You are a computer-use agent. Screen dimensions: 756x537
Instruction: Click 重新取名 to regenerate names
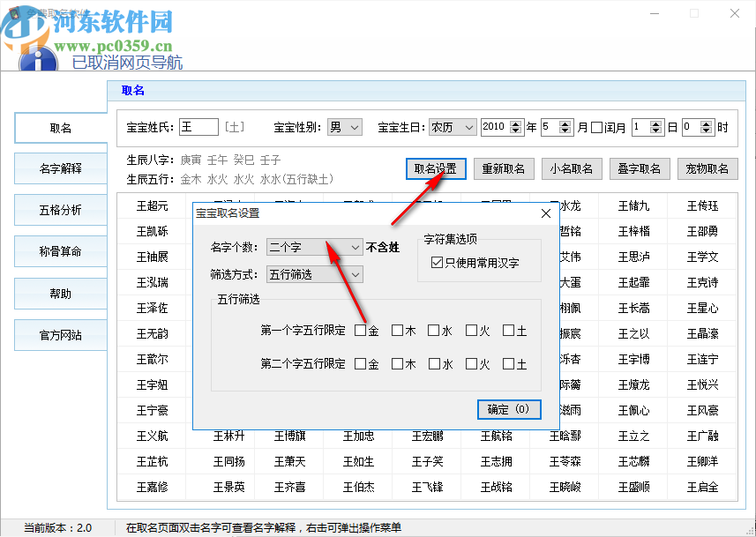(x=504, y=168)
